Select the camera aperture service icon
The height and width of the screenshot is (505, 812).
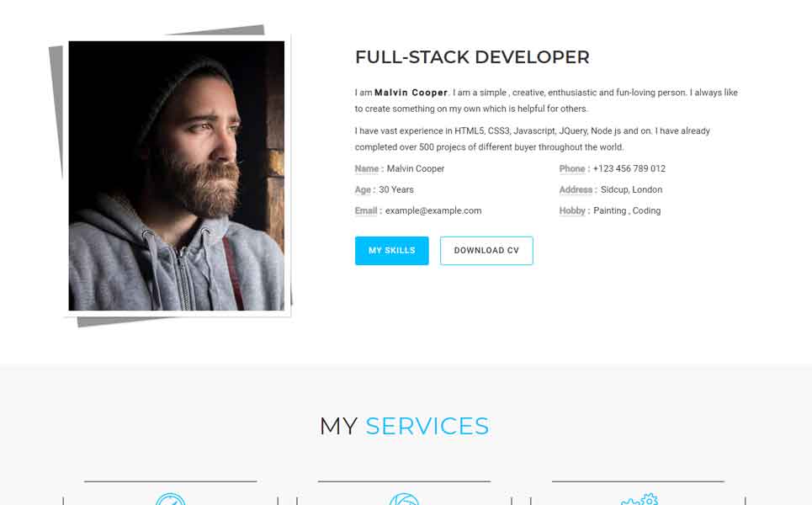click(x=404, y=499)
